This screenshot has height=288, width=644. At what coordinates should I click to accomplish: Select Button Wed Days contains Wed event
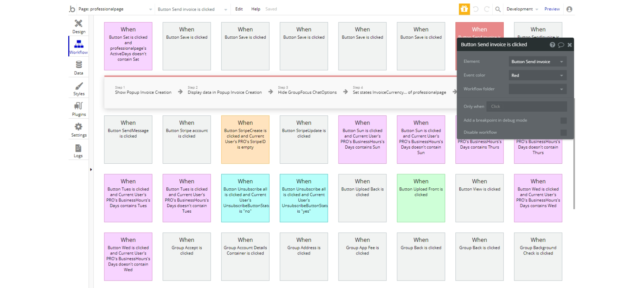pos(538,198)
